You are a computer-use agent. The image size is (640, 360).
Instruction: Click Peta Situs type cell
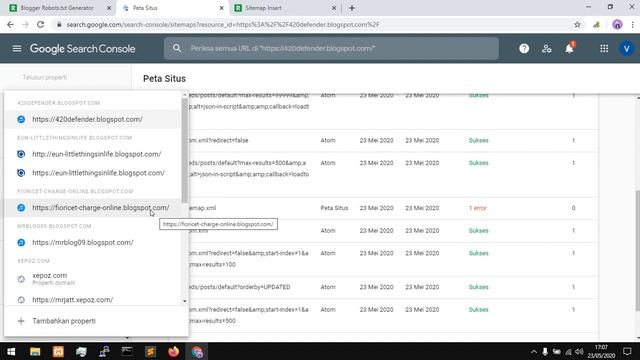(x=334, y=208)
